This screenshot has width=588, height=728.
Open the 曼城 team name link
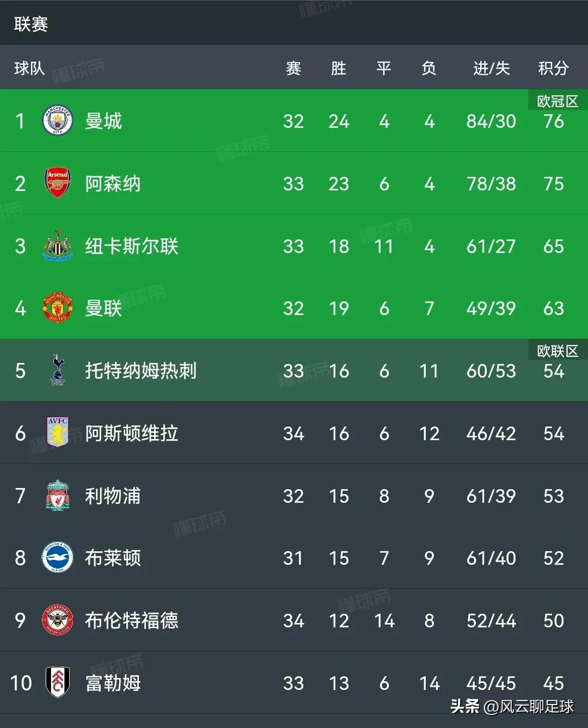pyautogui.click(x=103, y=121)
